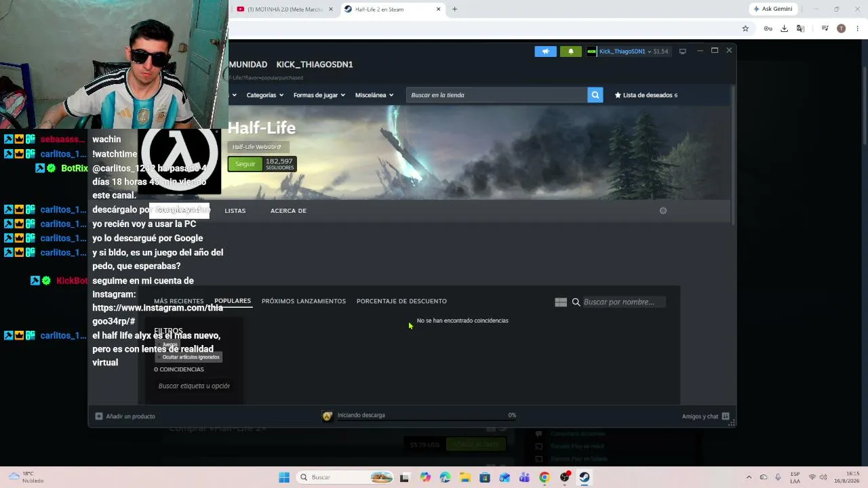Open Copilot from the taskbar
Screen dimensions: 868x488
425,477
